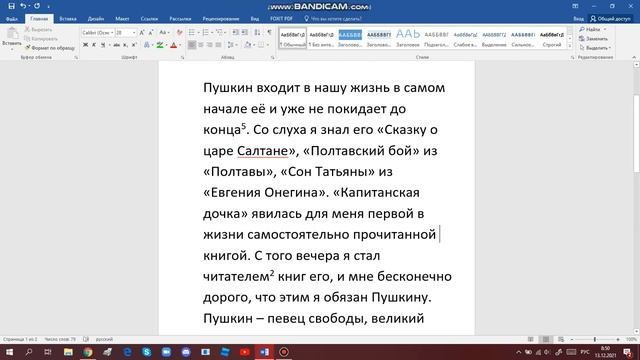The width and height of the screenshot is (640, 360).
Task: Open the Выделить selection dropdown
Action: pos(595,48)
